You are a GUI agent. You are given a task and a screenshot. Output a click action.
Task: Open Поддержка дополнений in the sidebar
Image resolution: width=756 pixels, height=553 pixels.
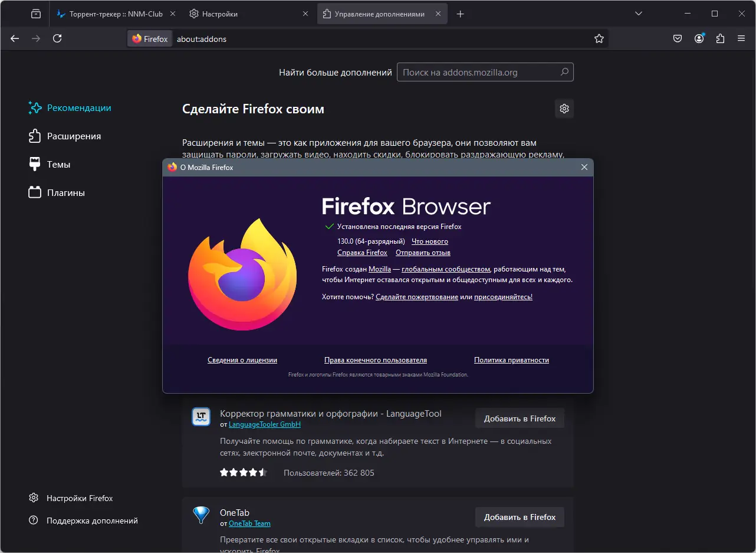83,521
